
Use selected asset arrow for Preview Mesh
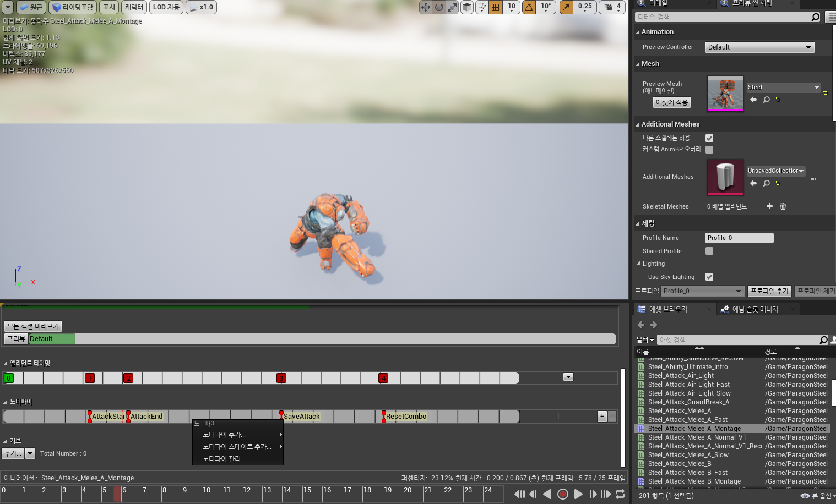753,100
